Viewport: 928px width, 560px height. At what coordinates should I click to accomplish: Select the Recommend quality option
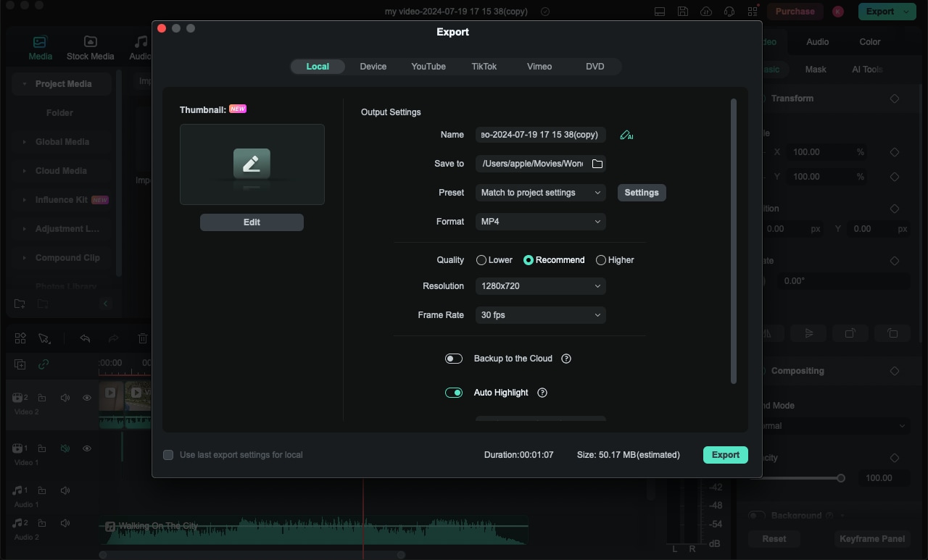[x=554, y=260]
